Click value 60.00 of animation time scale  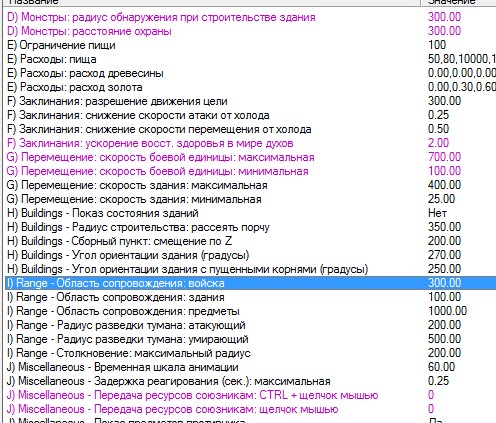442,367
